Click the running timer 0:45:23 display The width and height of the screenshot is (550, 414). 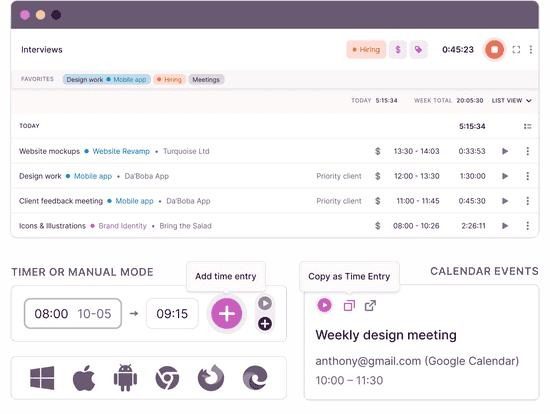click(x=458, y=49)
